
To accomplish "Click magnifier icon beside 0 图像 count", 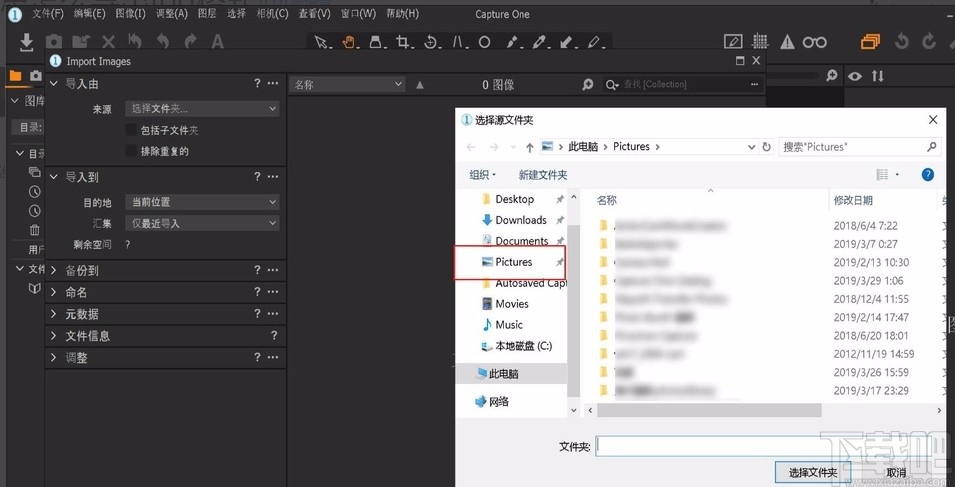I will pos(588,85).
